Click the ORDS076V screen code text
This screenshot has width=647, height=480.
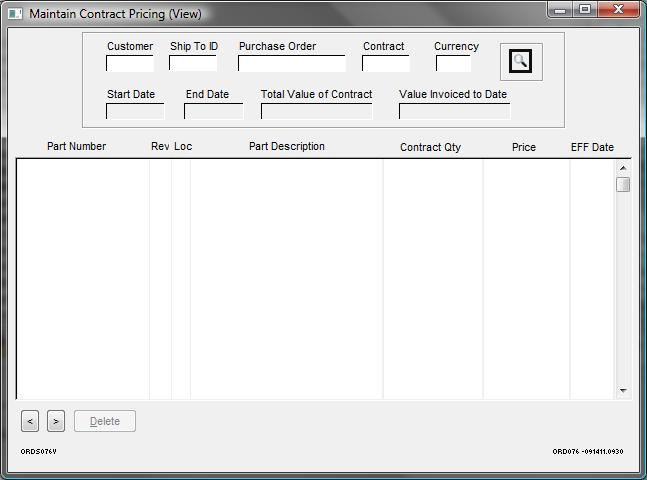[x=38, y=452]
